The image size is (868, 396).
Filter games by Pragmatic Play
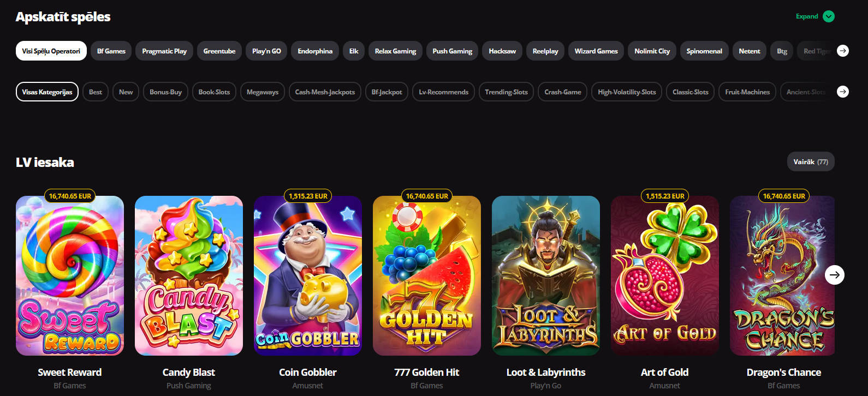(164, 51)
